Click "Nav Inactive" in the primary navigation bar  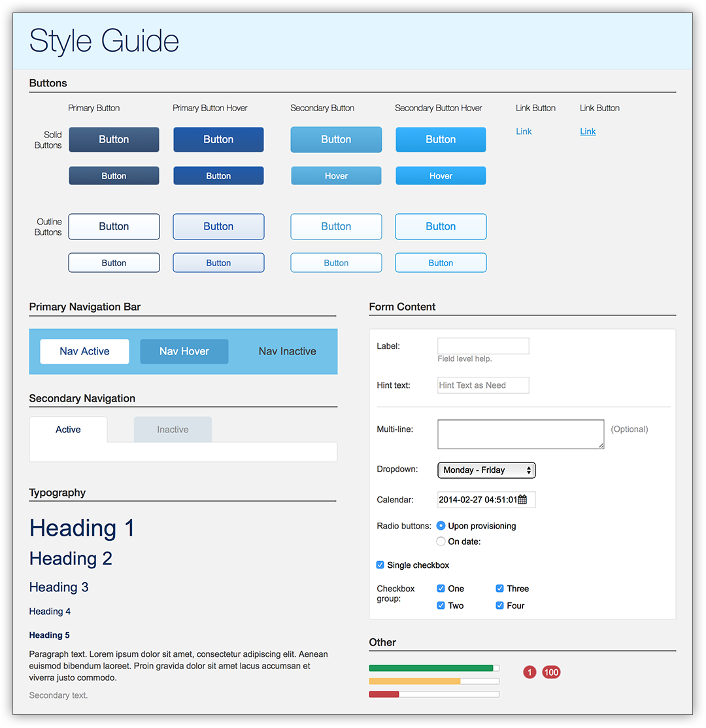[287, 351]
